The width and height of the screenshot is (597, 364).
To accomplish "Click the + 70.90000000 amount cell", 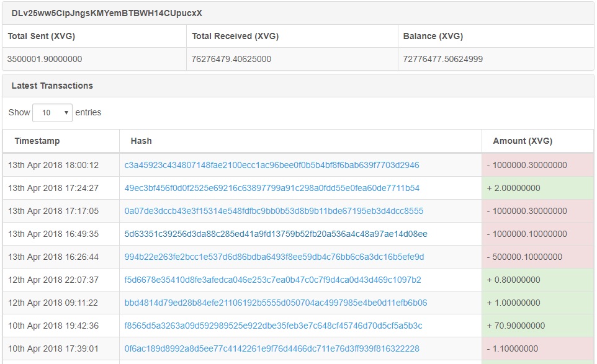I will tap(537, 326).
